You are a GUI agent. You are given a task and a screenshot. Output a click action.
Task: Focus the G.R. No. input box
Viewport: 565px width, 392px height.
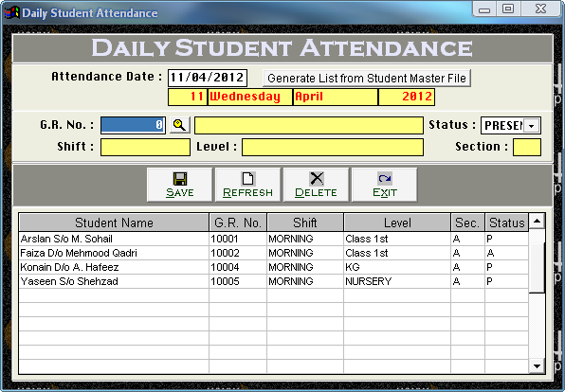pyautogui.click(x=133, y=125)
